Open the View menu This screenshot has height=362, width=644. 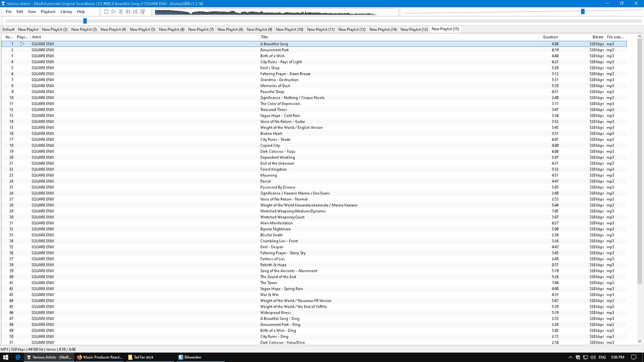[32, 12]
